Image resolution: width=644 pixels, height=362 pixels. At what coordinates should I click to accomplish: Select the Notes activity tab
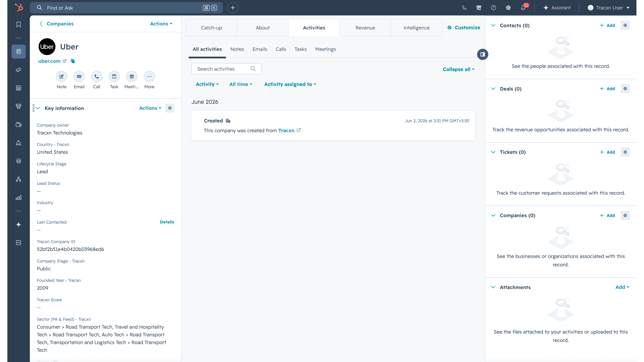pyautogui.click(x=237, y=49)
